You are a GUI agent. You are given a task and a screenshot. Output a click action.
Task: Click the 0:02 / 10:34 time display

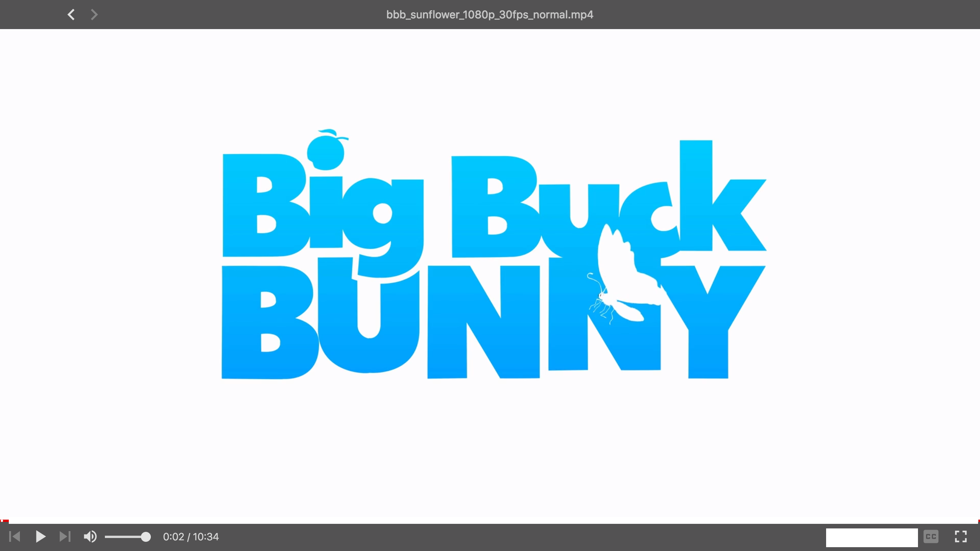191,537
